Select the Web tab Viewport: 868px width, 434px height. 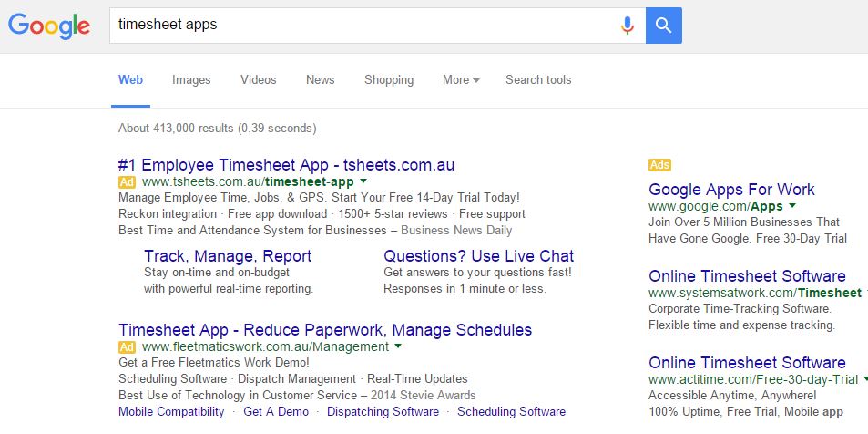(x=130, y=80)
